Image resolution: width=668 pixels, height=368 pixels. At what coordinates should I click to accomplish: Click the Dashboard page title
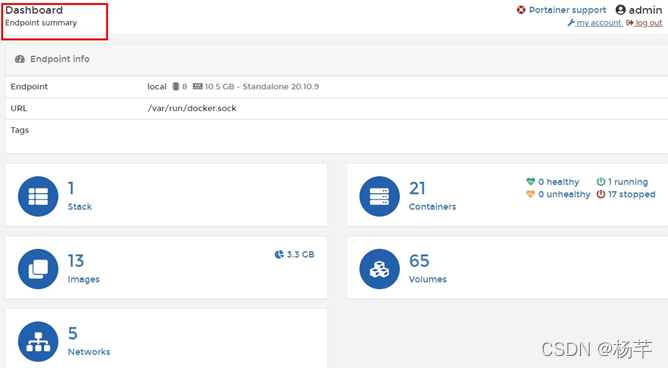34,10
